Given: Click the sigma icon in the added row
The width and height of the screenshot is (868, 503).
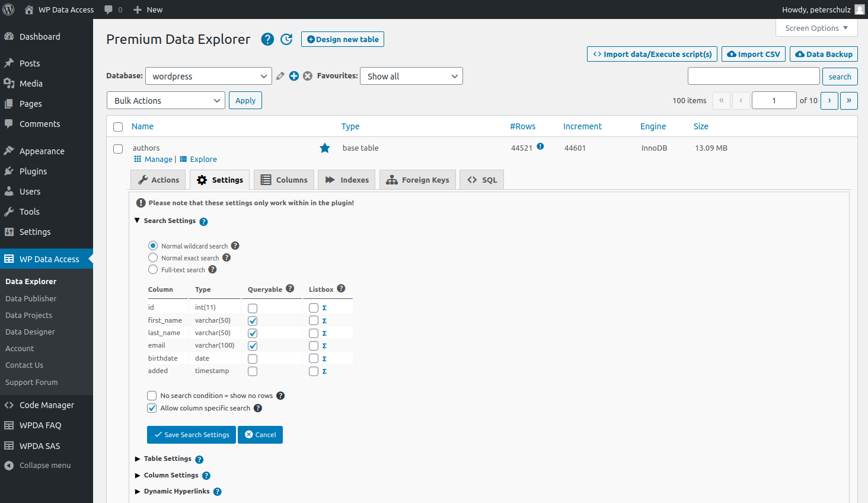Looking at the screenshot, I should point(324,371).
